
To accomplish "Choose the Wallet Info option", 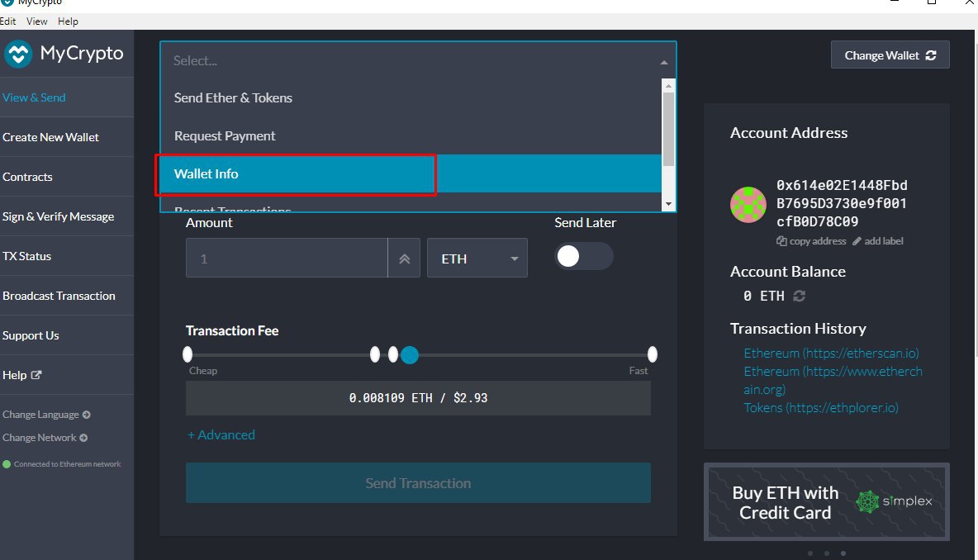I will coord(411,174).
